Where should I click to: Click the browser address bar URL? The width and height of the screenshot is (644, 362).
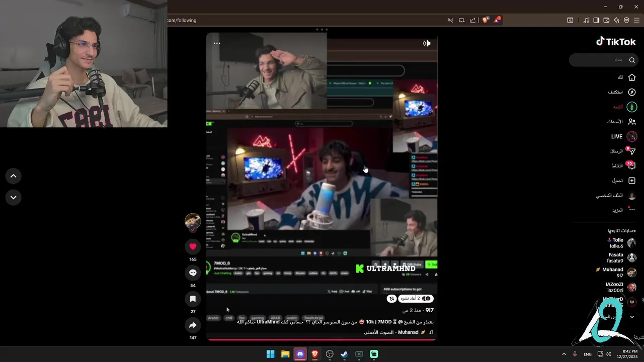(x=182, y=20)
